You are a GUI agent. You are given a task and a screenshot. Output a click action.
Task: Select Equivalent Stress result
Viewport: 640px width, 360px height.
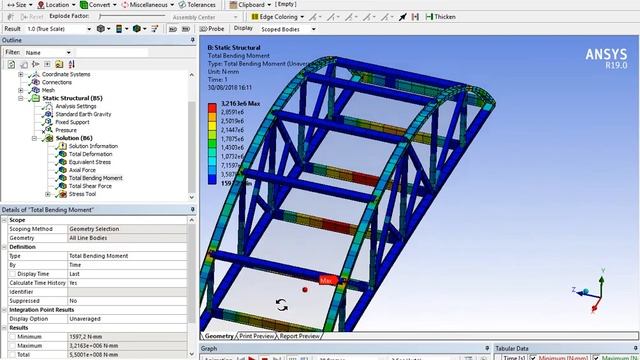tap(90, 162)
